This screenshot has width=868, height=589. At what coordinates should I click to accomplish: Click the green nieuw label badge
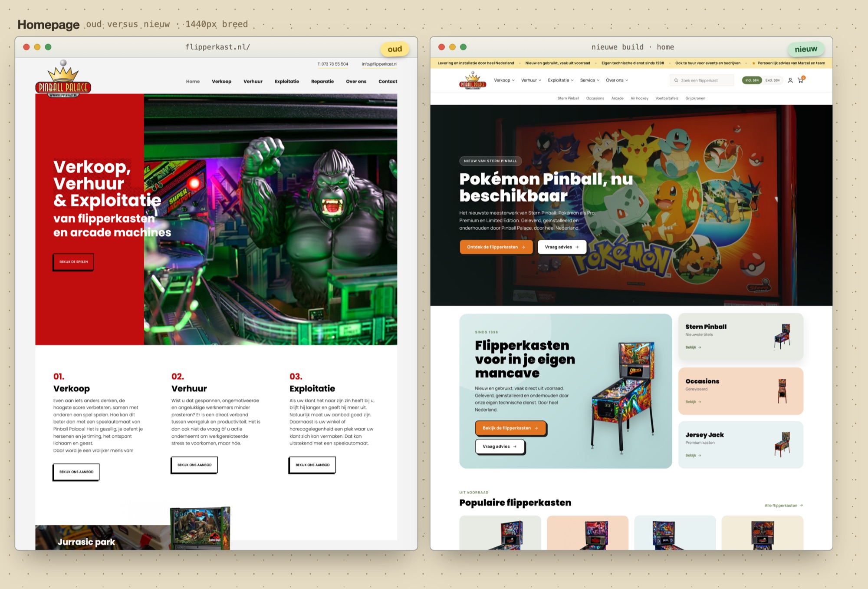click(806, 49)
